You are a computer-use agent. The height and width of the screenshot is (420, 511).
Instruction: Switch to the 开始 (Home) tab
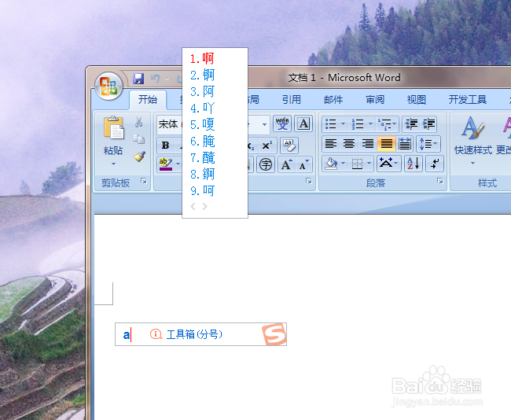point(148,99)
